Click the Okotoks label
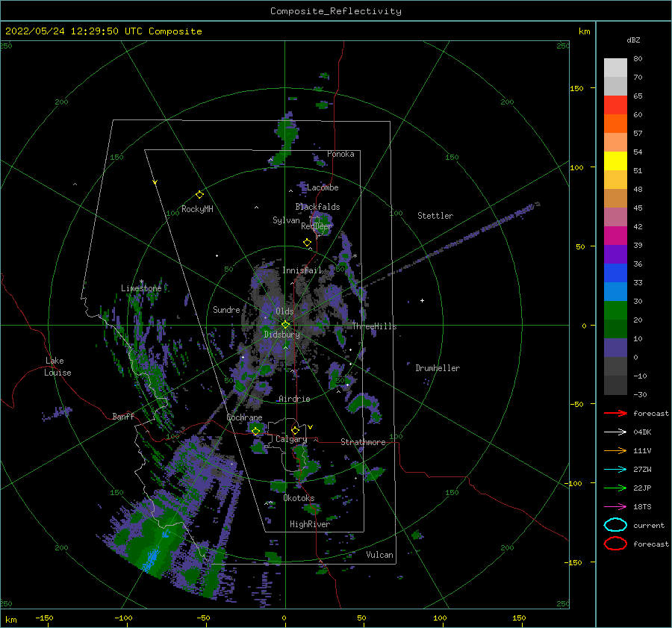This screenshot has width=672, height=628. [x=299, y=498]
